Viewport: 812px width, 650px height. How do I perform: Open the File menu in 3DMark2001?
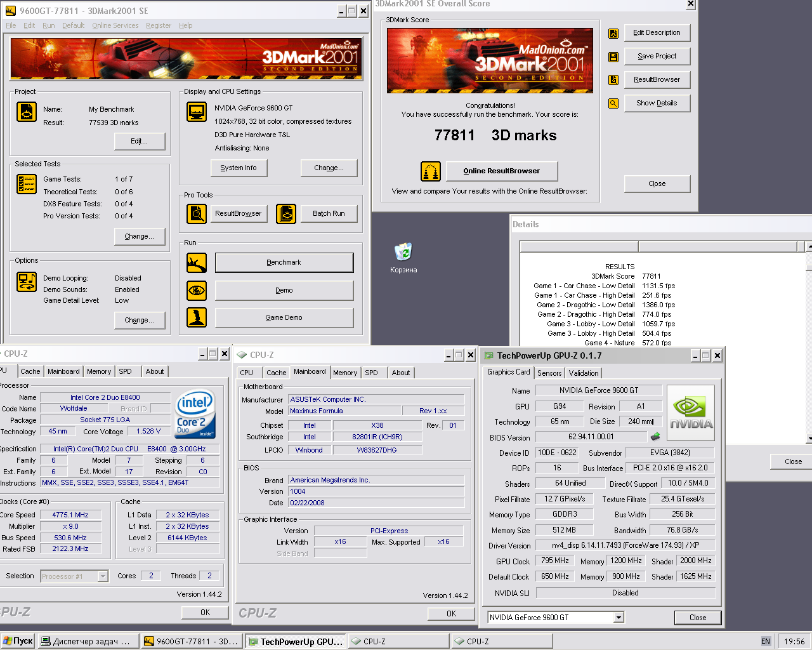tap(11, 25)
